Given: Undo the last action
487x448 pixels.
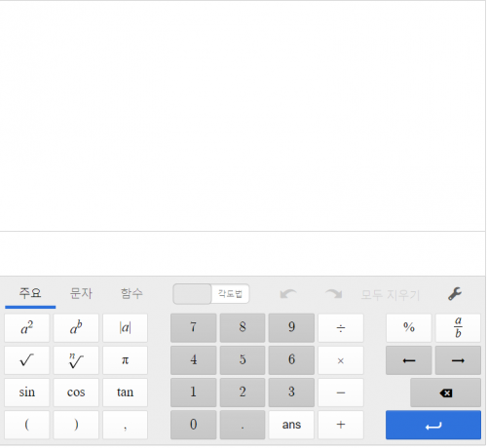Looking at the screenshot, I should 288,294.
